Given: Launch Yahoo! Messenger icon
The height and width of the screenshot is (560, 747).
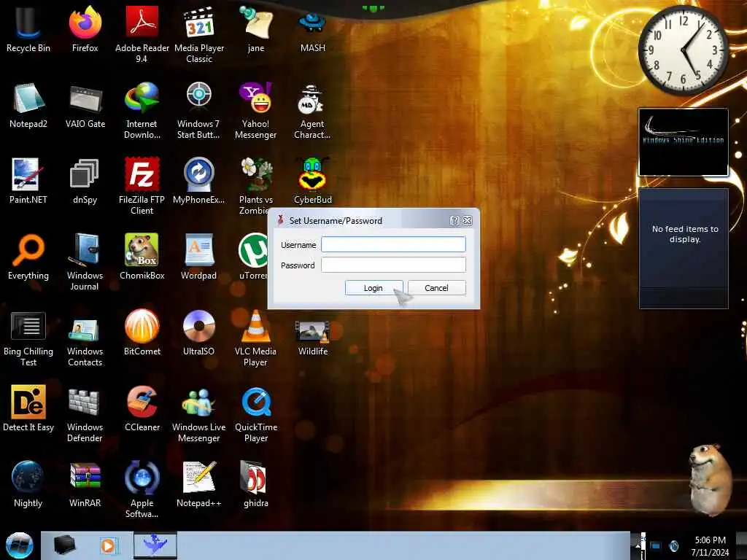Looking at the screenshot, I should tap(256, 111).
